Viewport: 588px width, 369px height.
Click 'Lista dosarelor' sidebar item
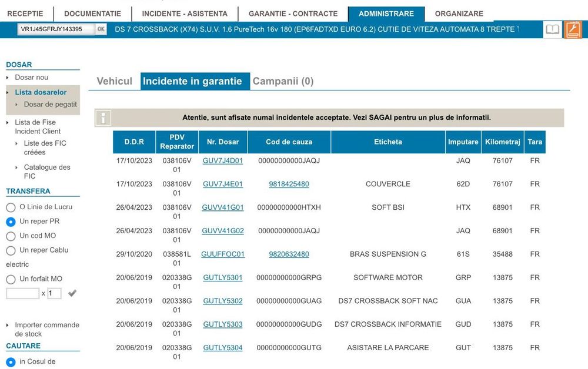pos(41,92)
